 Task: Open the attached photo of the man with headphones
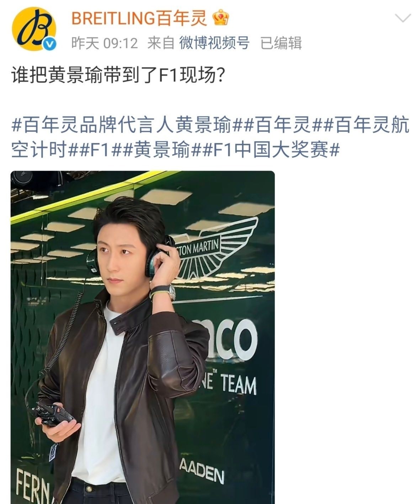point(143,337)
